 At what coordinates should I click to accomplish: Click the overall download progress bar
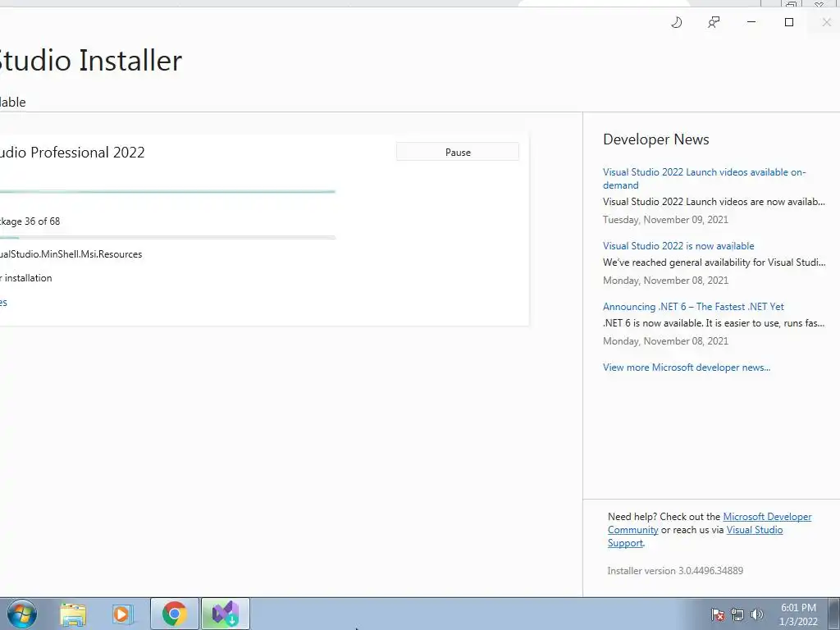pos(167,191)
